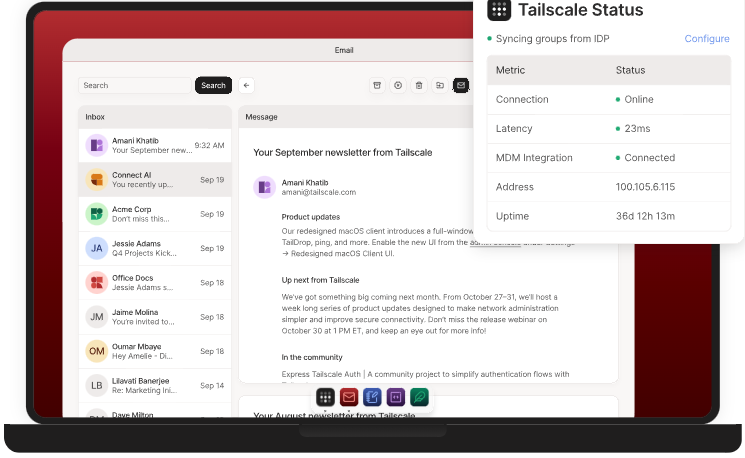Open the purple app icon in dock
745x458 pixels.
(396, 397)
